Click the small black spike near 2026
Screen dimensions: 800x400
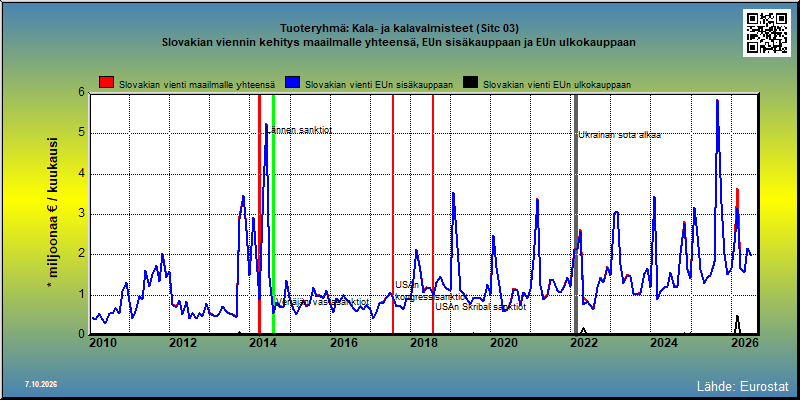click(x=737, y=324)
